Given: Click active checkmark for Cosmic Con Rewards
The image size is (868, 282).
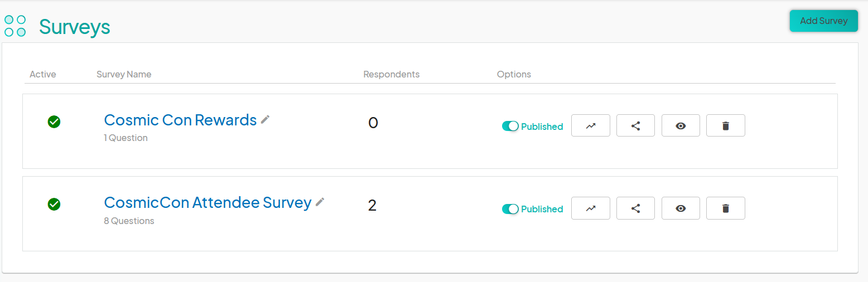Looking at the screenshot, I should (x=54, y=121).
